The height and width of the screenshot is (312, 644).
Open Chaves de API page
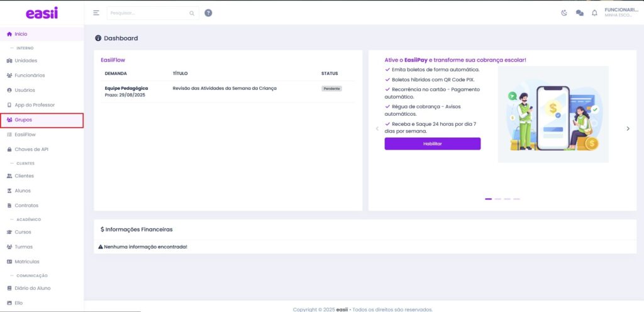31,149
